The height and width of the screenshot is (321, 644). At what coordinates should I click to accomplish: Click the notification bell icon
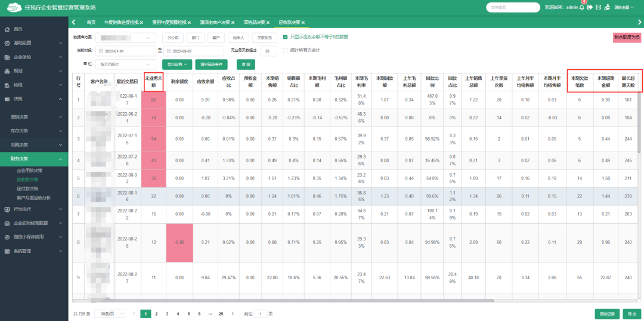coord(581,7)
